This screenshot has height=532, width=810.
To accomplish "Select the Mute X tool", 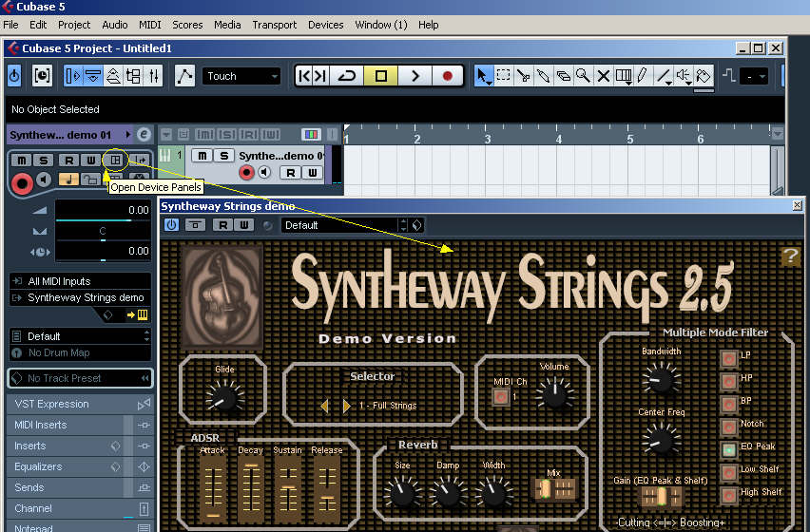I will [603, 76].
